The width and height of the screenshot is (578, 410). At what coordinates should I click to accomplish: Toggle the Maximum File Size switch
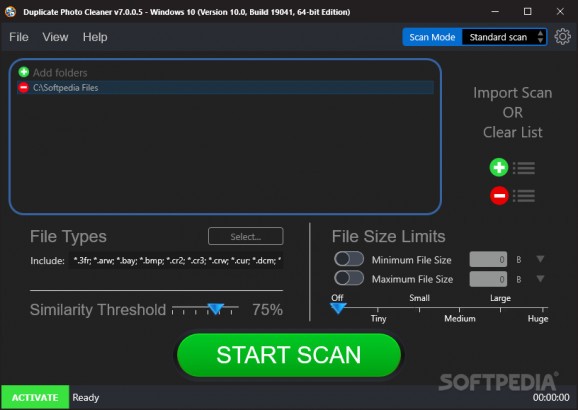point(349,278)
